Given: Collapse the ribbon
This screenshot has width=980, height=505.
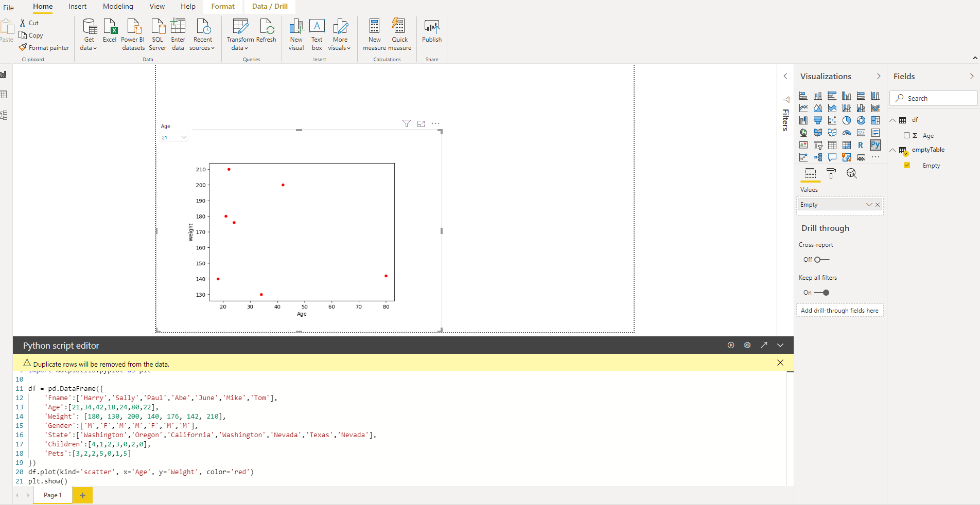Looking at the screenshot, I should pyautogui.click(x=974, y=58).
